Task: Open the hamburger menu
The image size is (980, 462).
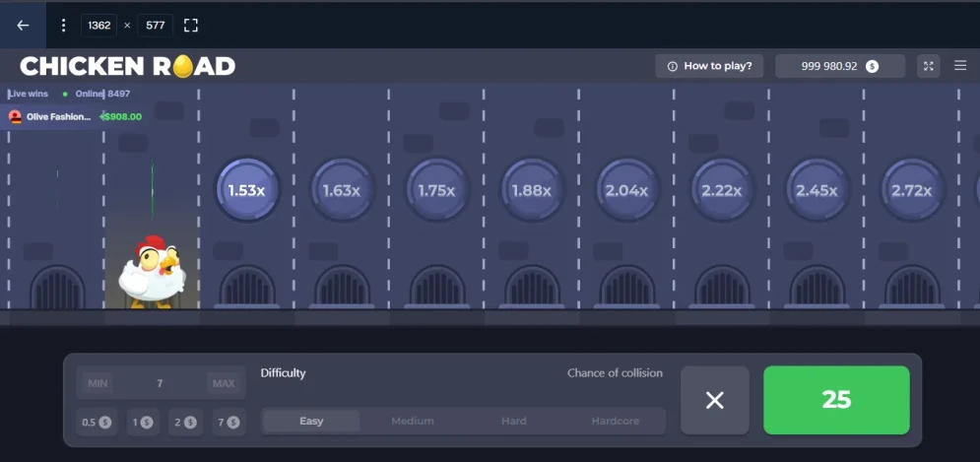Action: click(960, 66)
